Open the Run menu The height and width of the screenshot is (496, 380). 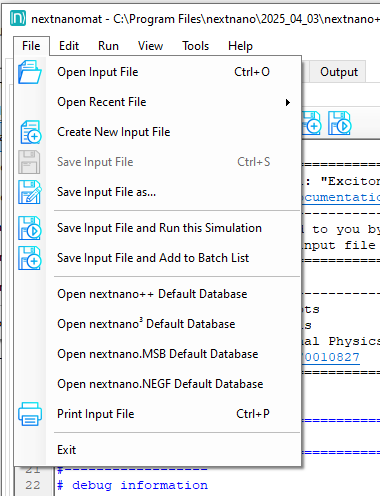tap(108, 46)
